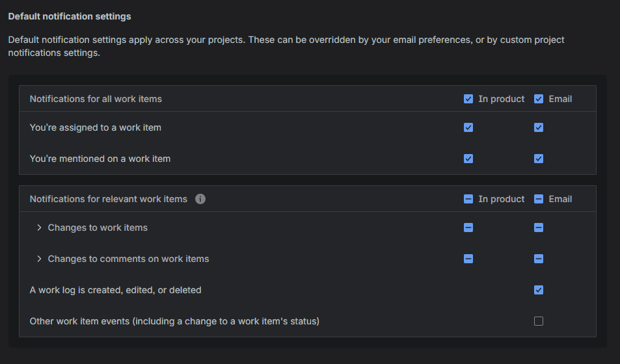
Task: Toggle In product for relevant work items header
Action: [468, 199]
